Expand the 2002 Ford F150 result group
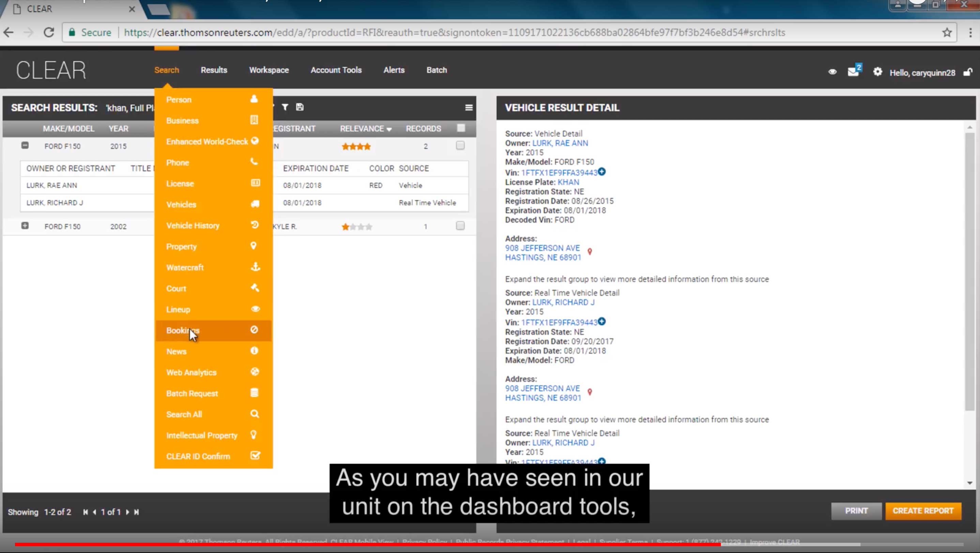980x553 pixels. (x=25, y=226)
